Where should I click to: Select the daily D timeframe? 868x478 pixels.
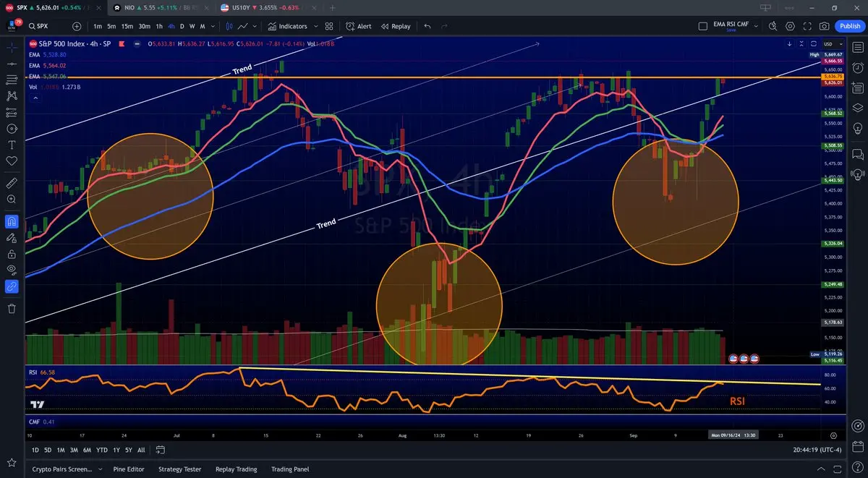coord(182,26)
